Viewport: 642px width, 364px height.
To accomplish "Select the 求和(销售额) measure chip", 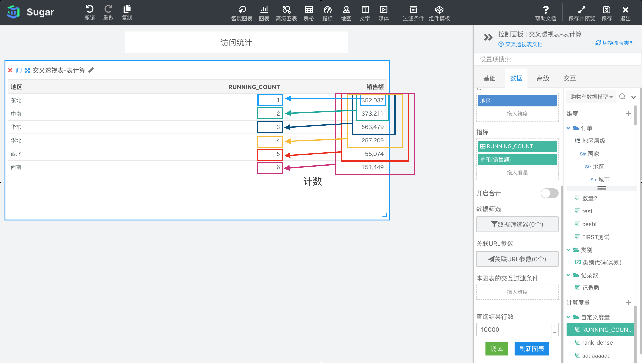I will coord(517,159).
